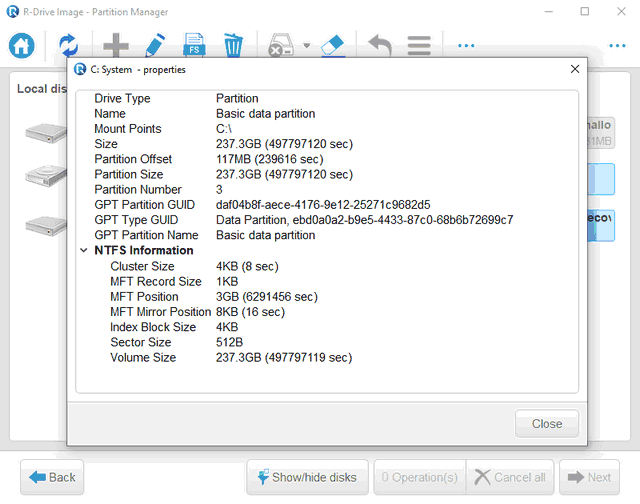Select the Cluster Size row label
This screenshot has width=640, height=504.
142,266
